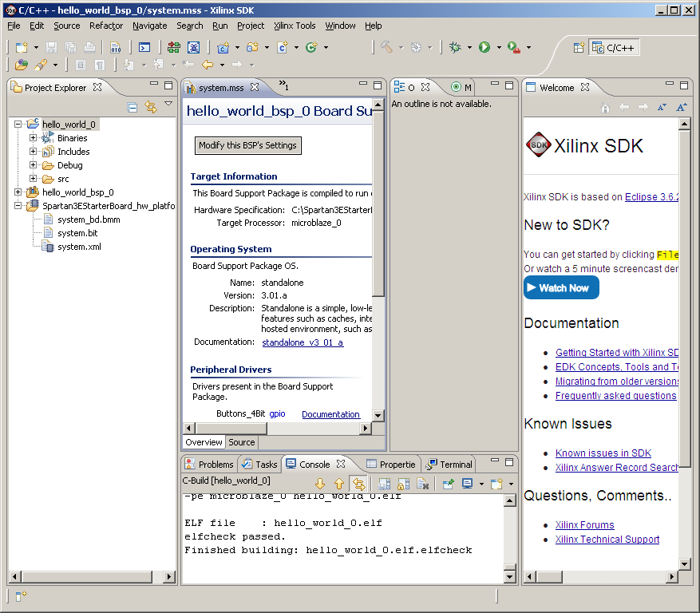Screen dimensions: 700x613
Task: Open the Frequently asked questions link
Action: [x=615, y=396]
